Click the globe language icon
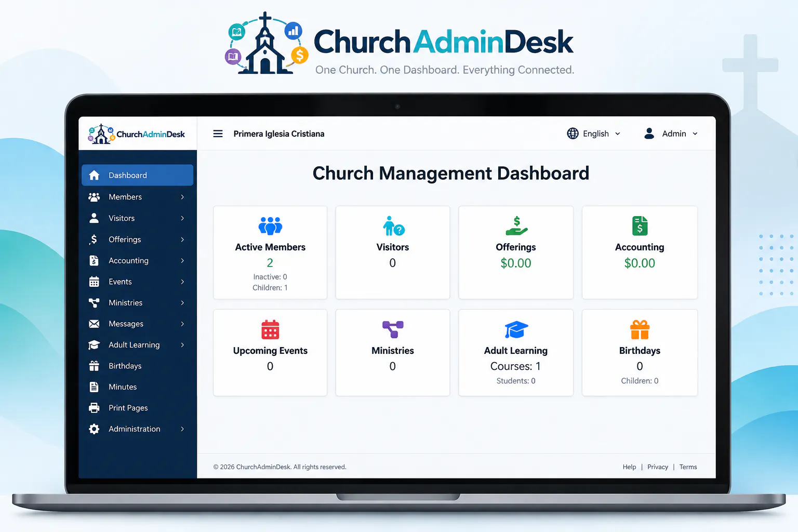The height and width of the screenshot is (532, 798). (x=573, y=134)
